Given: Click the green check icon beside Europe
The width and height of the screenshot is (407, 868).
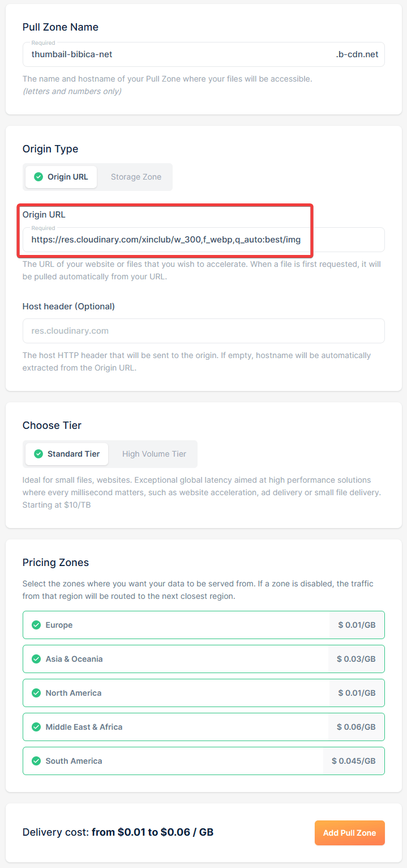Looking at the screenshot, I should (36, 625).
